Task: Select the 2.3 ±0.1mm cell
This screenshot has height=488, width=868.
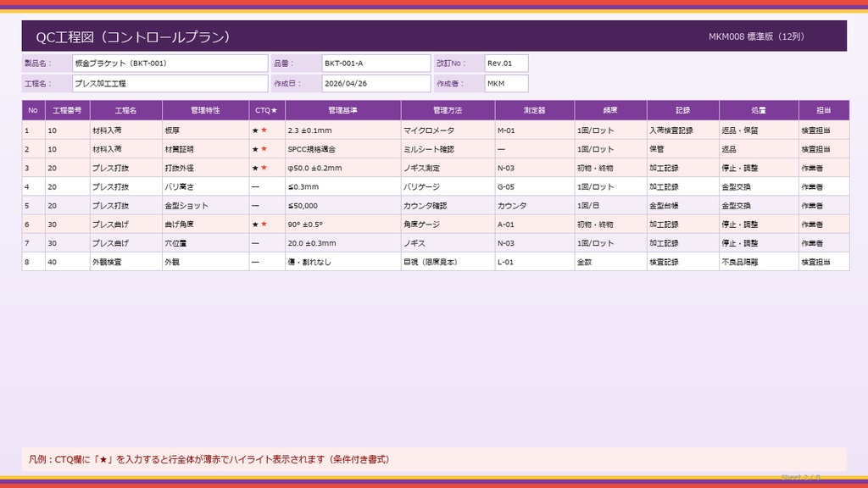Action: coord(342,130)
